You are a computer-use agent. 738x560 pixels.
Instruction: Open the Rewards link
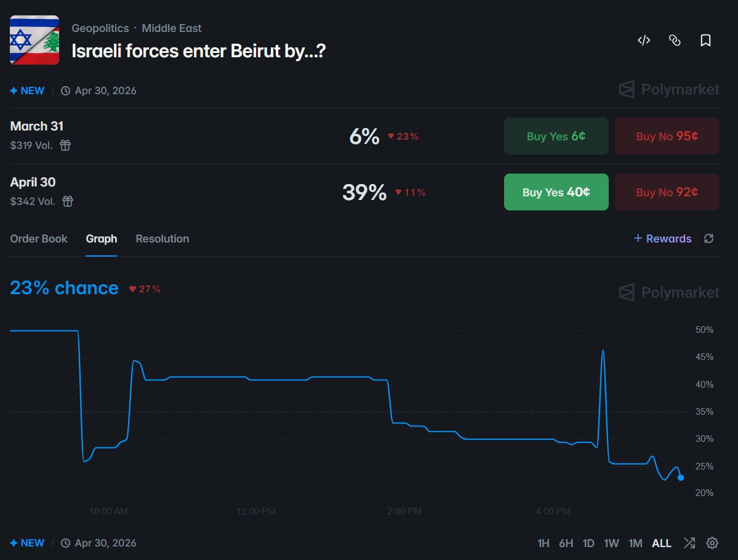663,239
